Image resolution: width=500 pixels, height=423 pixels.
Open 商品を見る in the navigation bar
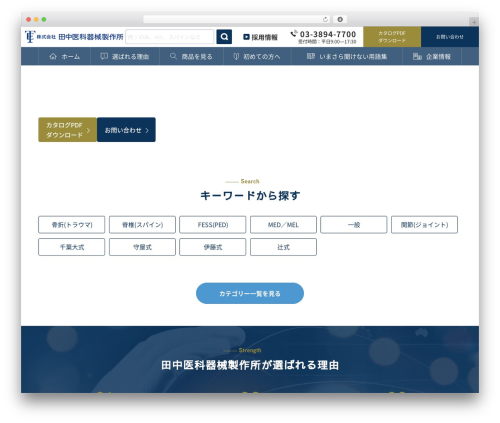[191, 56]
